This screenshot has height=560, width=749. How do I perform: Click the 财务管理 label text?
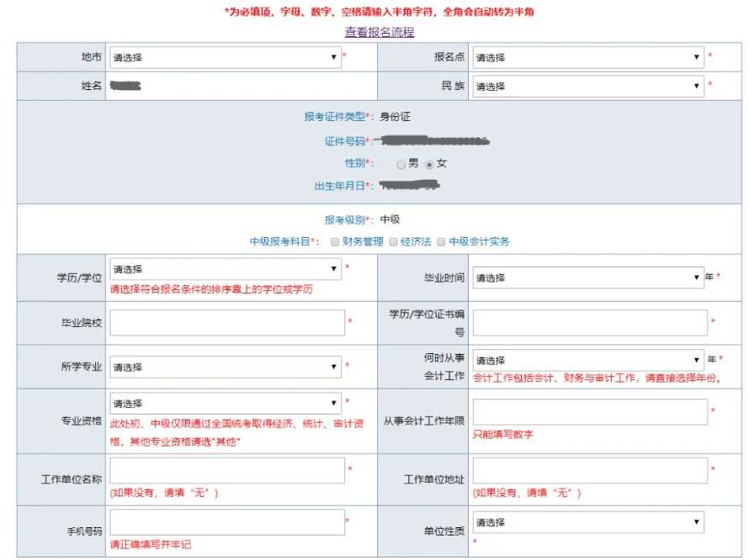click(x=363, y=242)
